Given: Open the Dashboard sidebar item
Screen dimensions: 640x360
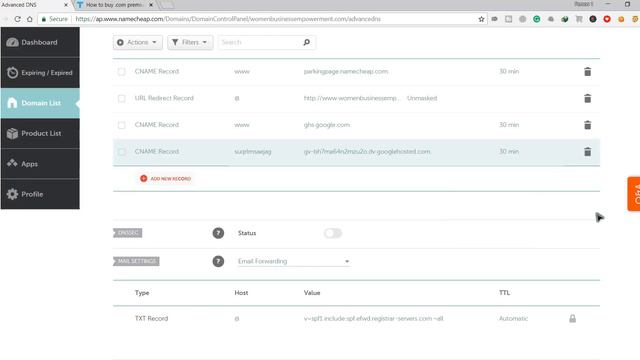Looking at the screenshot, I should click(x=40, y=42).
